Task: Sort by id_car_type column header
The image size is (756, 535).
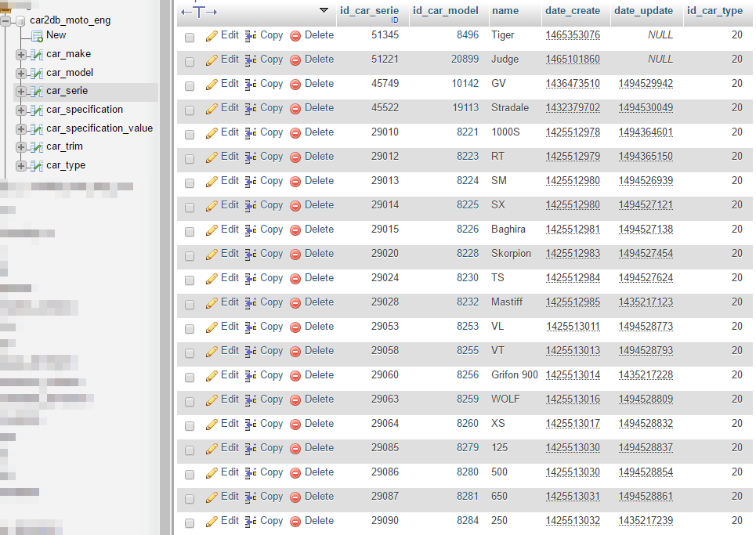Action: point(714,11)
